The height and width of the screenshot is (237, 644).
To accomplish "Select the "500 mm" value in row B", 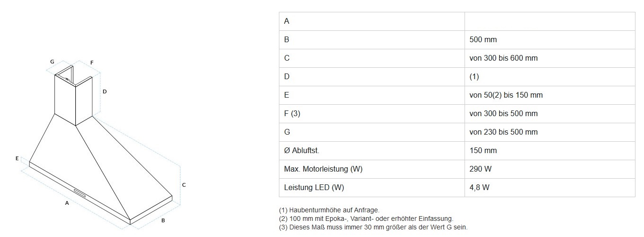I will coord(483,40).
